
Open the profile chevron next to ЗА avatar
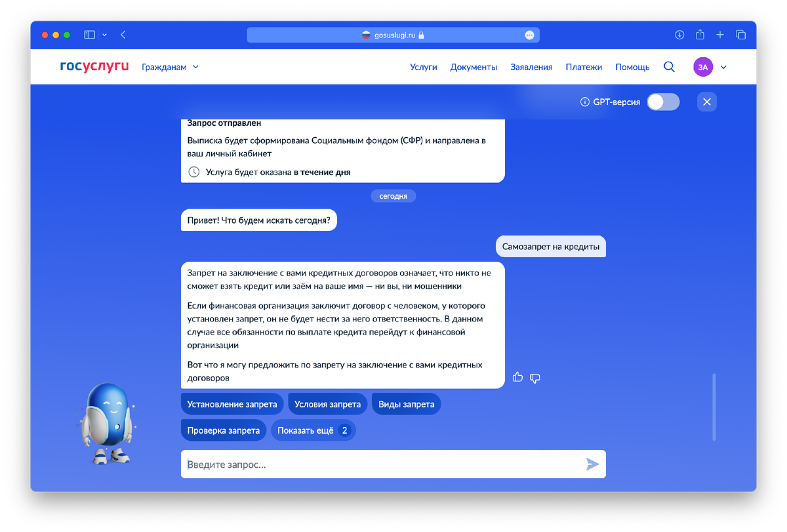[x=723, y=66]
